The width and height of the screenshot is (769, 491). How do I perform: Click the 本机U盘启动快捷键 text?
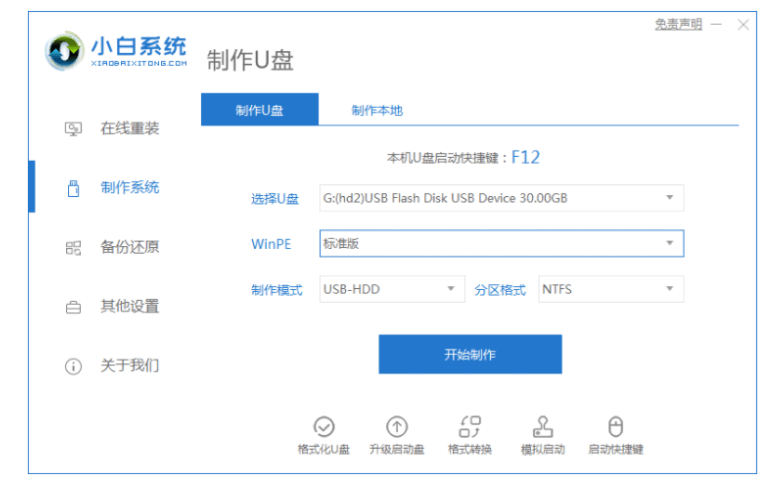(442, 158)
